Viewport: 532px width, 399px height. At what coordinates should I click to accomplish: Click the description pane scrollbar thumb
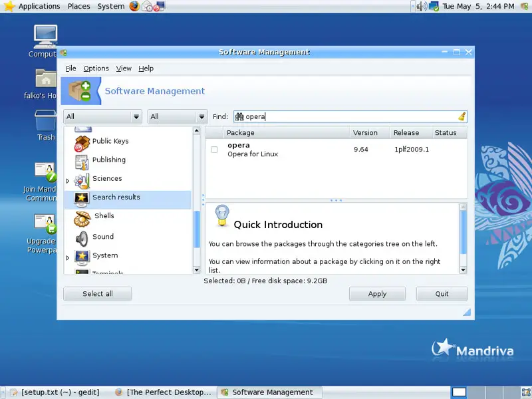463,232
